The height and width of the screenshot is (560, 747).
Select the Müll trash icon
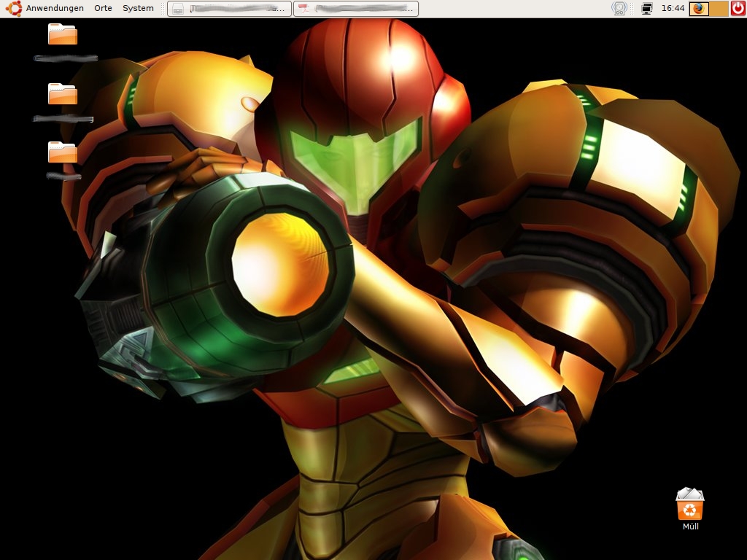[x=690, y=504]
